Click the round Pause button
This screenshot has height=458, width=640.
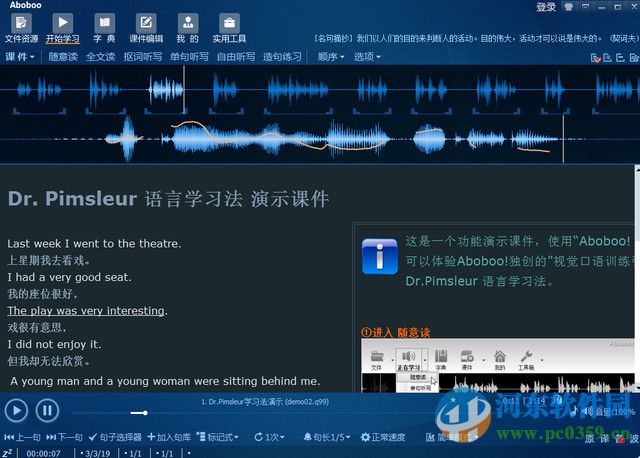pos(47,410)
